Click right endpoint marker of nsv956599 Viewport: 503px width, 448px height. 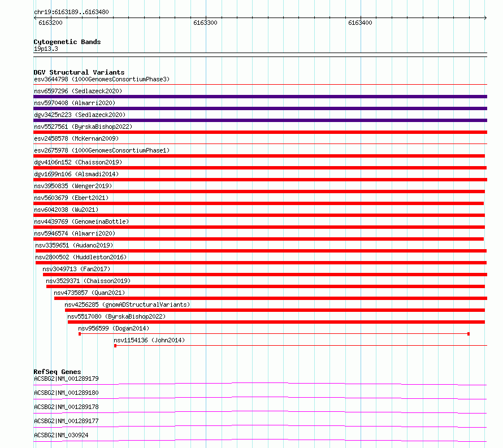point(469,334)
